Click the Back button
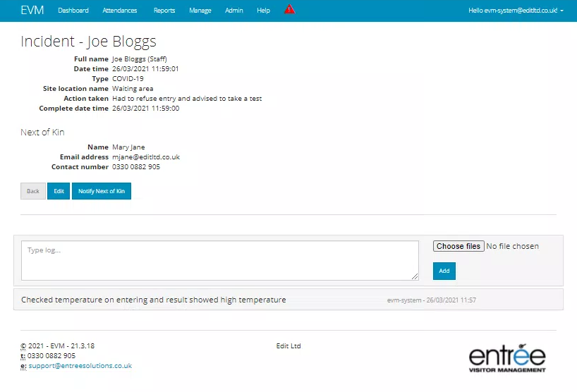 (x=33, y=191)
